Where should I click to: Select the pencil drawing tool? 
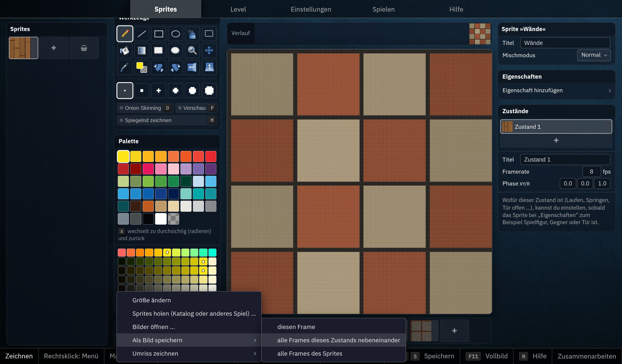point(125,34)
